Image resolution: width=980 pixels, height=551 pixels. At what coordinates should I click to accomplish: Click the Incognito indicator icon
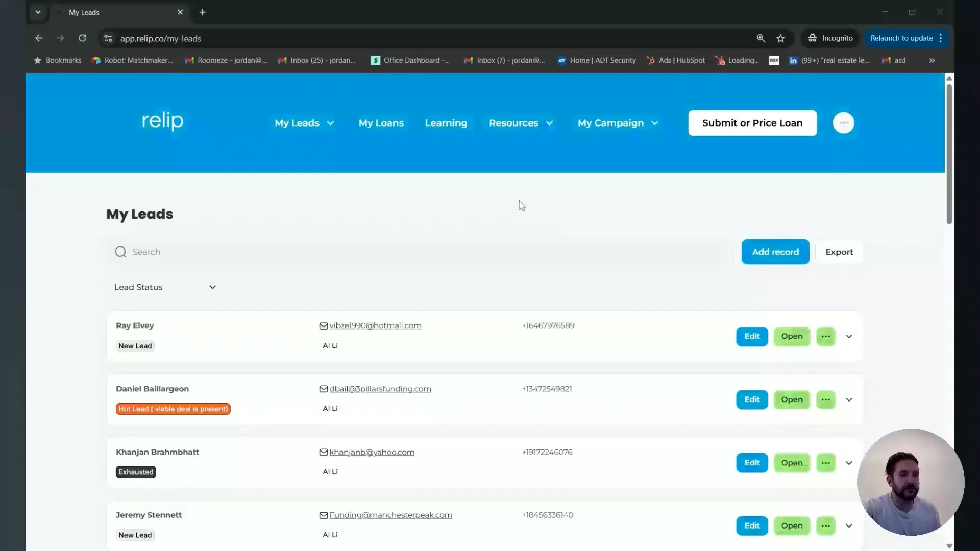tap(812, 38)
